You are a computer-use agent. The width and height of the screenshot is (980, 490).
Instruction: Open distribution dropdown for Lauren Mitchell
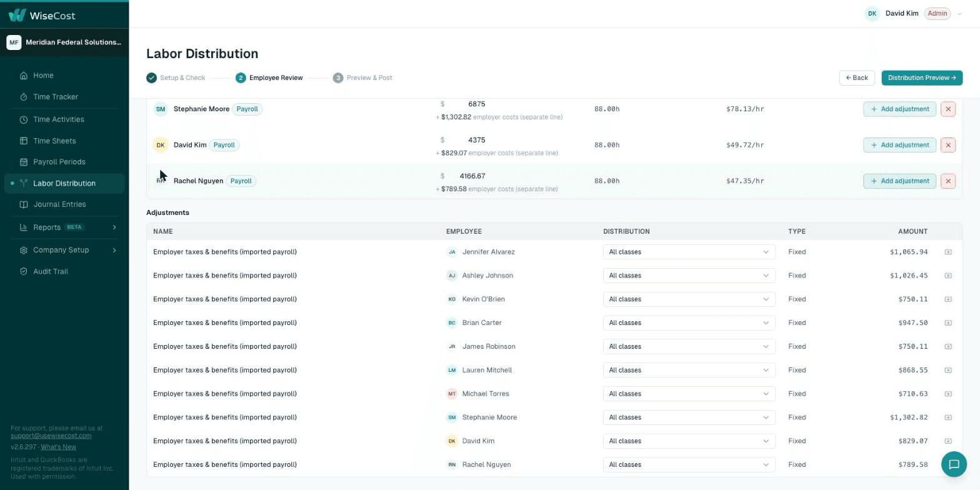[x=689, y=370]
